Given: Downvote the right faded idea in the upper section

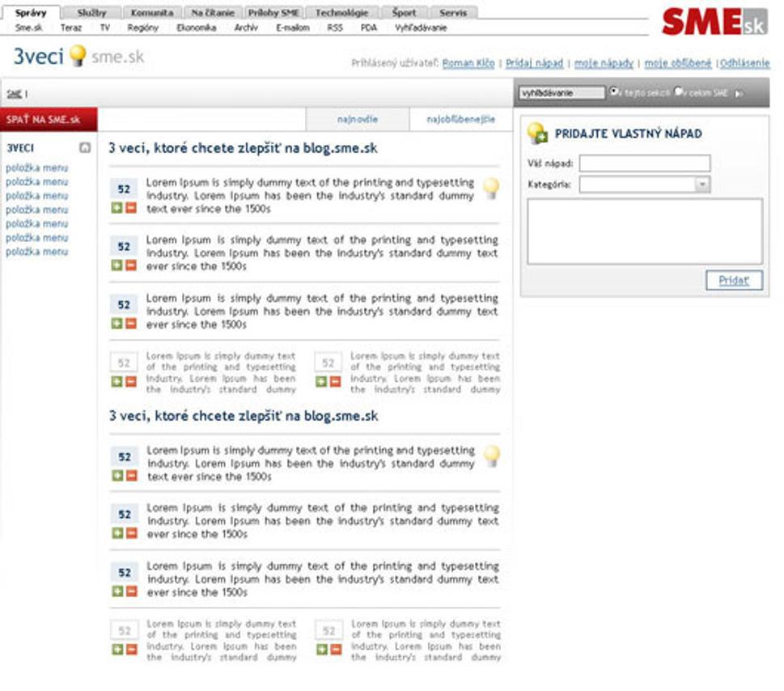Looking at the screenshot, I should [x=336, y=382].
